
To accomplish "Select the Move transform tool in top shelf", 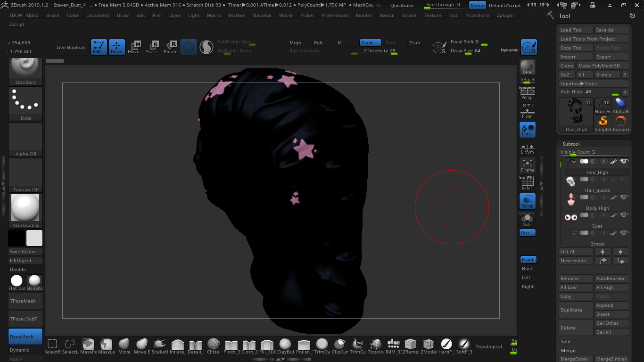I will 134,47.
